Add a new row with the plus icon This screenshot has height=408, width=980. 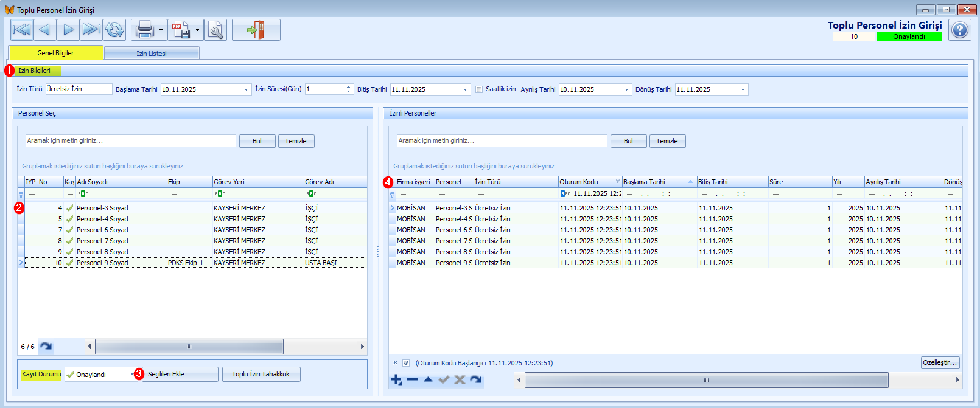coord(396,380)
